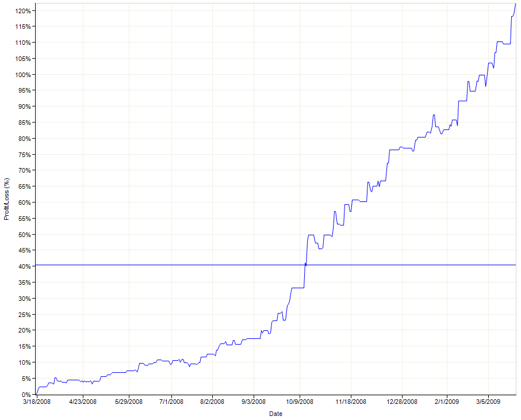This screenshot has height=420, width=521.
Task: Click the 5/29/2008 date label
Action: 129,402
